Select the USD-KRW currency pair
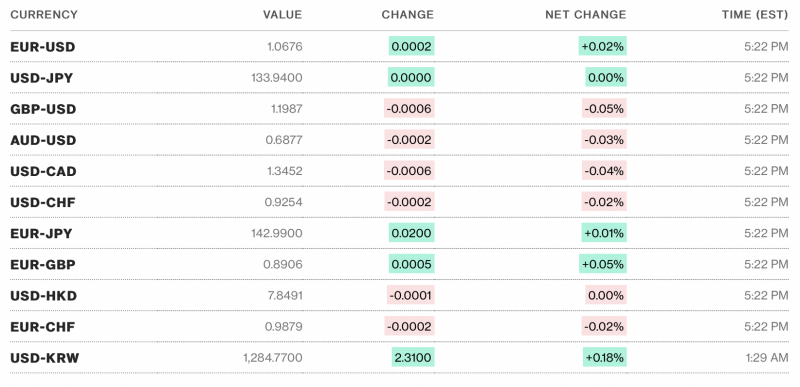The height and width of the screenshot is (387, 800). 45,358
